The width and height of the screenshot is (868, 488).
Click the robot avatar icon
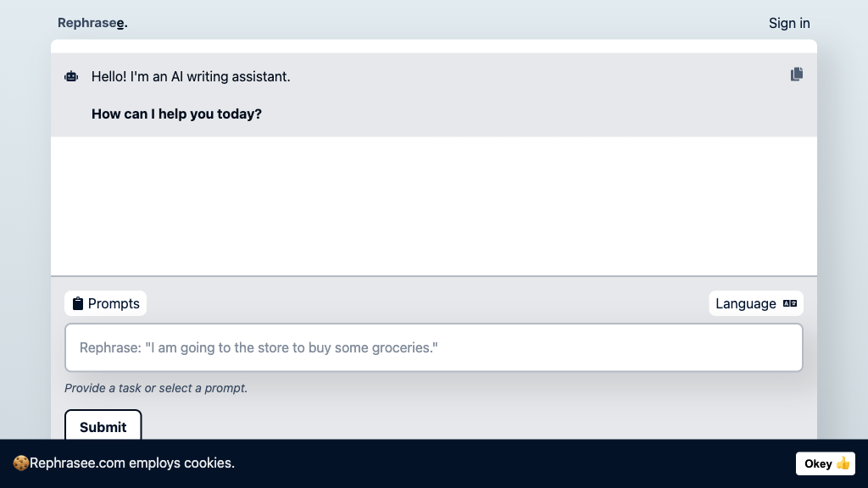coord(71,76)
